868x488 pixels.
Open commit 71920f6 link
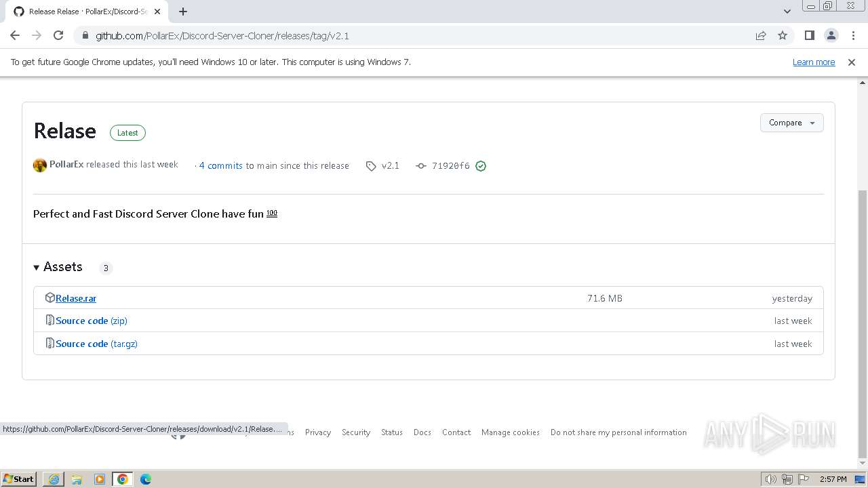click(450, 165)
